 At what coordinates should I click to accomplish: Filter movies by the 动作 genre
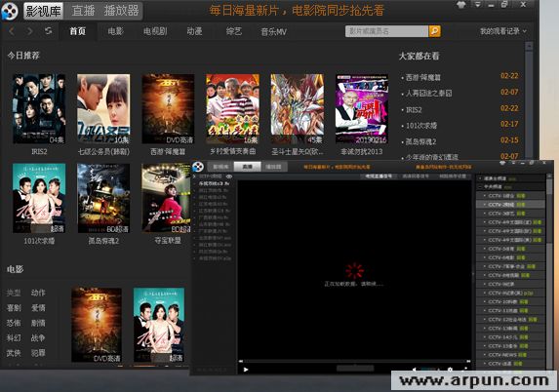(x=38, y=293)
